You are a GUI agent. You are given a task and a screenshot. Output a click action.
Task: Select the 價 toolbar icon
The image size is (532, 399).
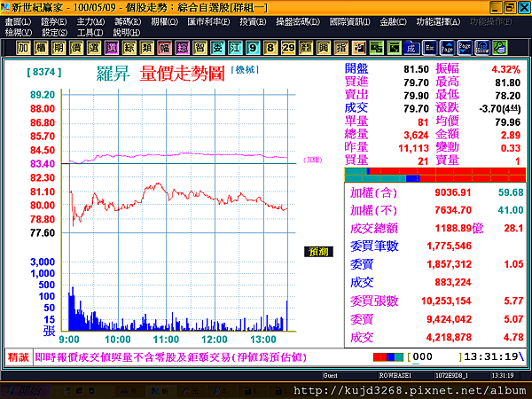pos(76,48)
